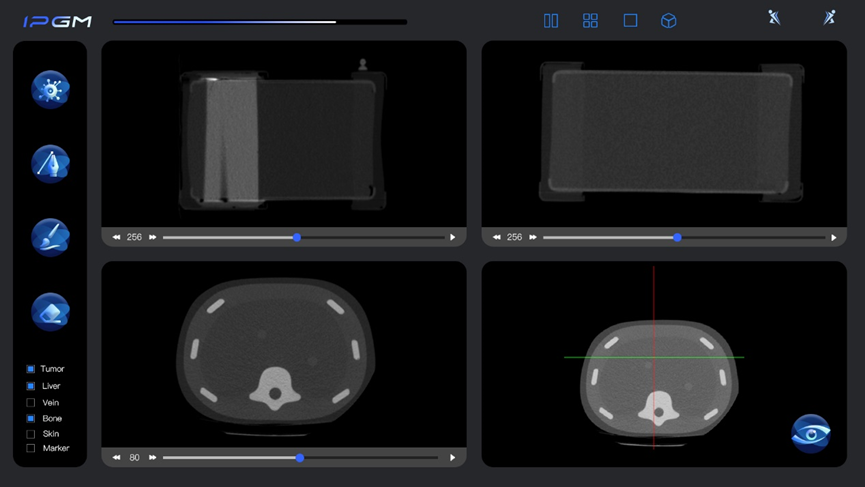Play the top-left view slice sequence
This screenshot has height=487, width=865.
(x=452, y=237)
